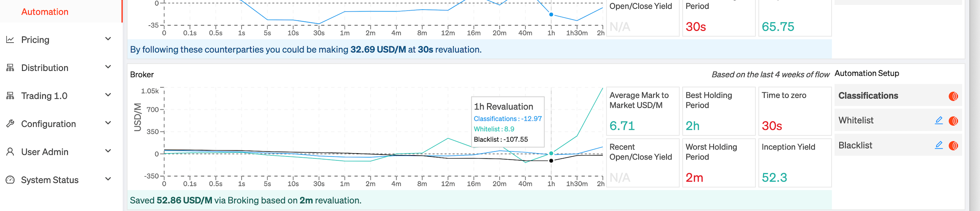Click the Trading 1.0 hierarchy icon
This screenshot has height=211, width=980.
tap(10, 96)
